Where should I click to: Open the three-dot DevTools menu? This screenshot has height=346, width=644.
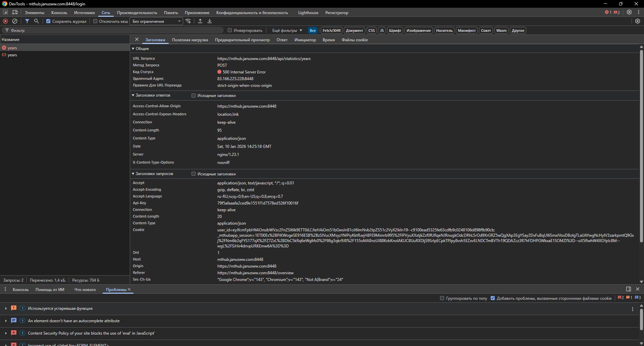[638, 12]
